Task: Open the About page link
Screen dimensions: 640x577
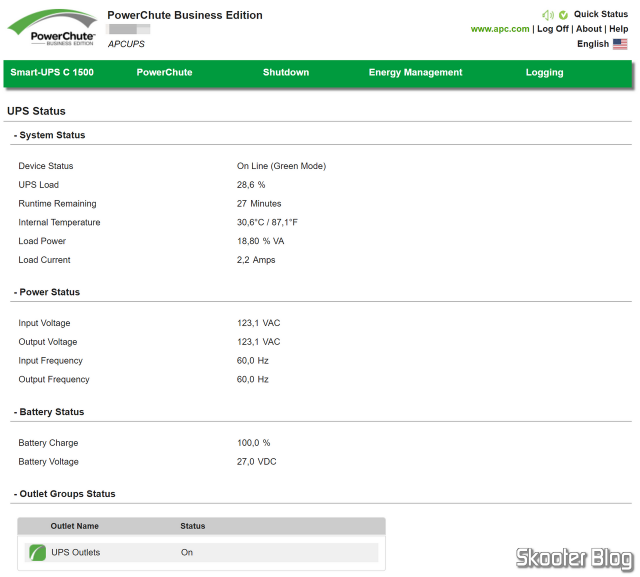Action: pyautogui.click(x=589, y=29)
